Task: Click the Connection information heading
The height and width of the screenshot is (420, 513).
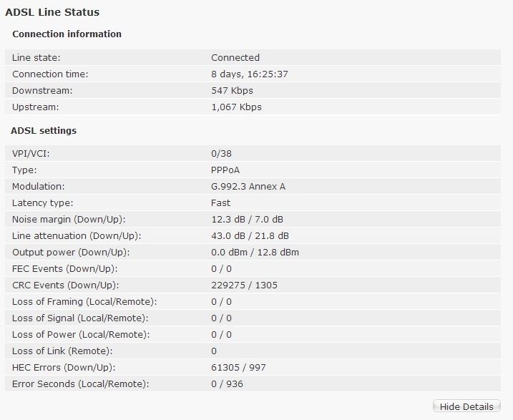Action: 67,34
